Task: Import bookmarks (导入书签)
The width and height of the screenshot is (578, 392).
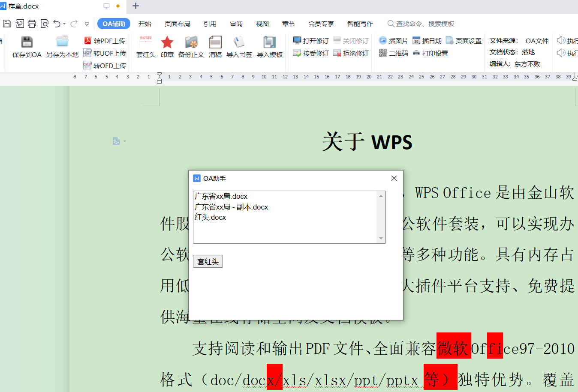Action: pyautogui.click(x=239, y=47)
